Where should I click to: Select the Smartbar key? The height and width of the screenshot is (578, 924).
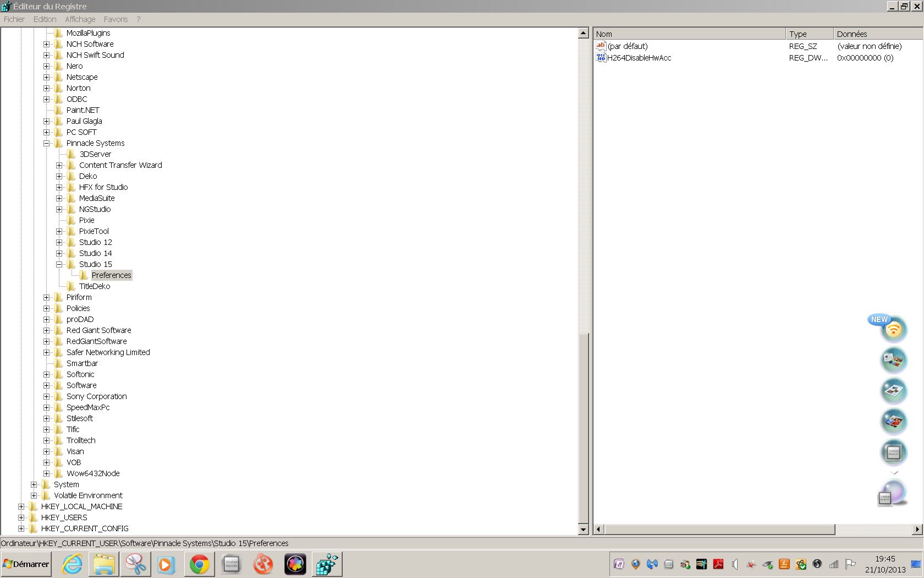click(x=82, y=363)
